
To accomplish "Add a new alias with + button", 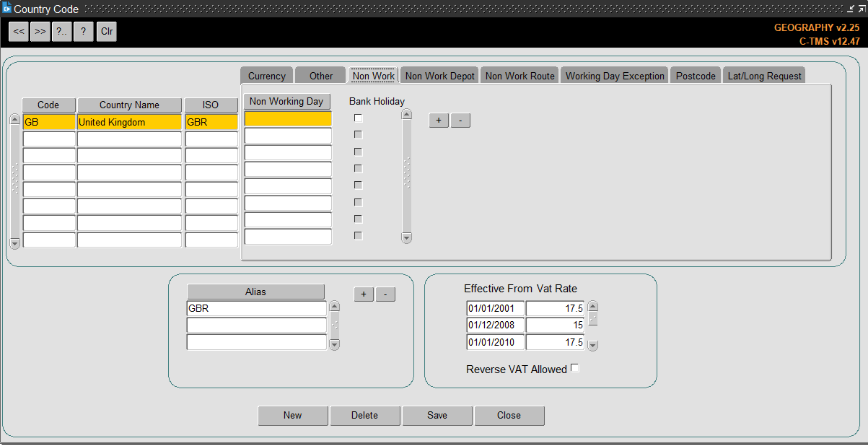I will (364, 294).
